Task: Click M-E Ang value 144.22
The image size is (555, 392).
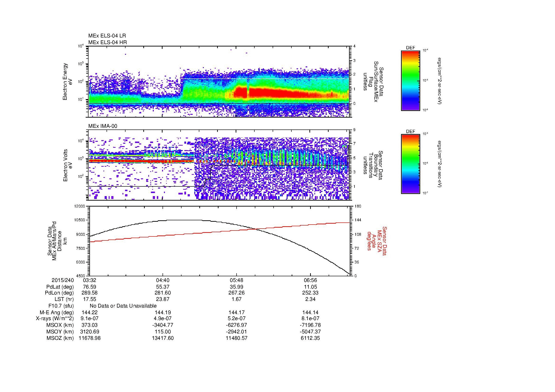Action: pyautogui.click(x=89, y=312)
